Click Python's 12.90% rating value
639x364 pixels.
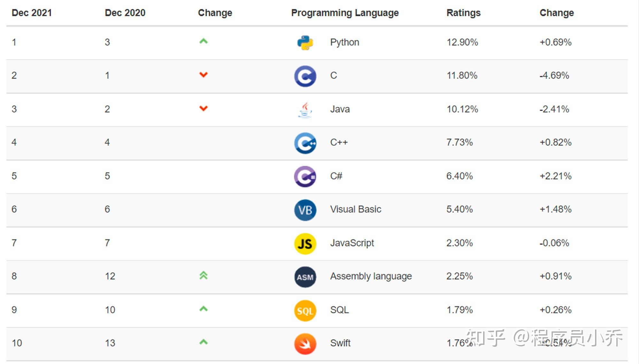tap(462, 42)
